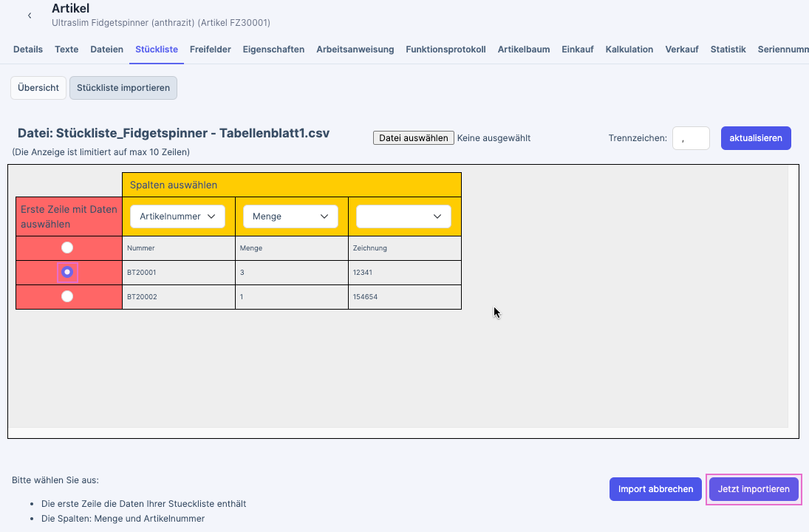Click the back arrow next to Artikel
The height and width of the screenshot is (532, 809).
[x=30, y=16]
